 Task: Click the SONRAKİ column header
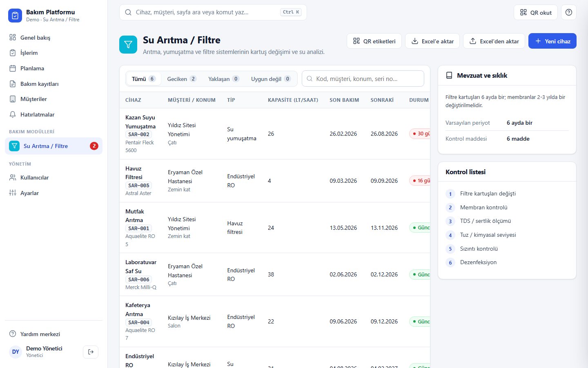(x=382, y=100)
